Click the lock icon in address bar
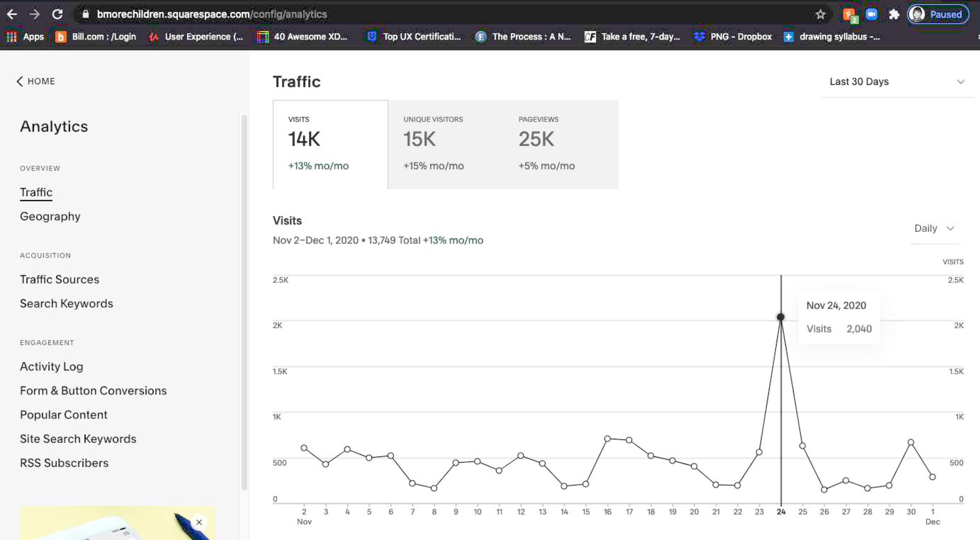 85,14
